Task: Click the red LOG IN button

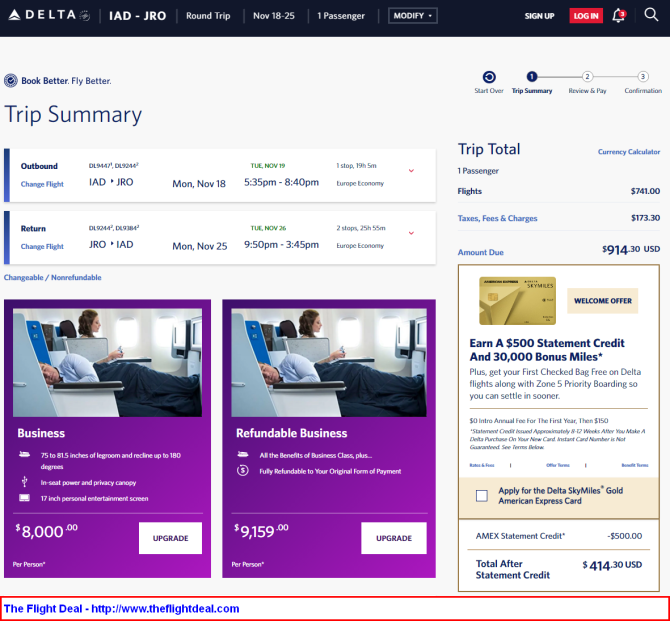Action: pyautogui.click(x=586, y=16)
